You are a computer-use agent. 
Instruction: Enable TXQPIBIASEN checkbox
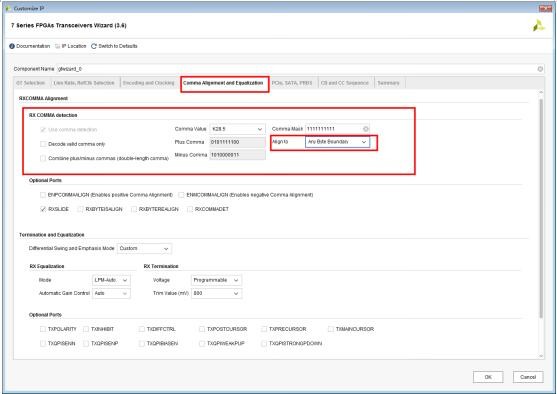[142, 344]
